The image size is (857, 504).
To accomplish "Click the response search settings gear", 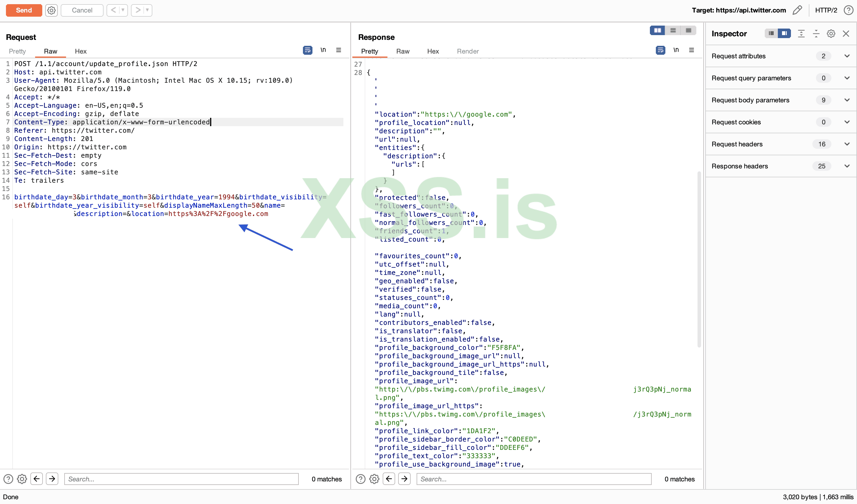I will (374, 479).
